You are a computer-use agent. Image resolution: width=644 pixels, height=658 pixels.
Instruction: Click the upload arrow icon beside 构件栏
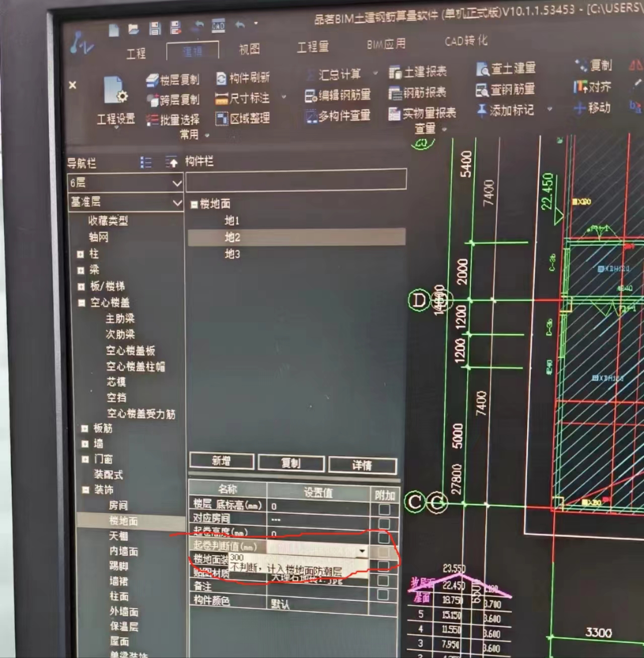pos(172,162)
